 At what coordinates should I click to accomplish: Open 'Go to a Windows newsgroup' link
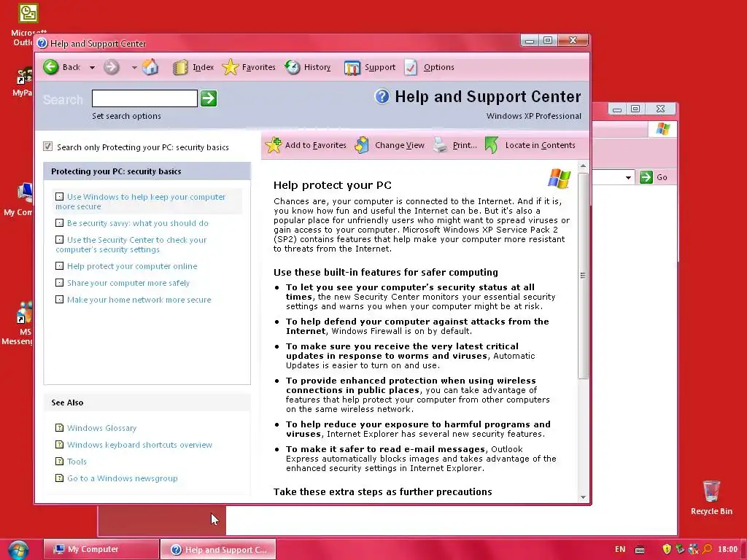point(122,478)
